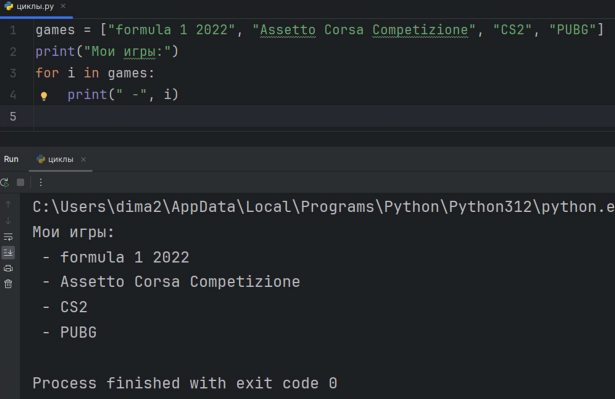Click console output line 'Мои игры:'
Image resolution: width=615 pixels, height=399 pixels.
coord(73,232)
